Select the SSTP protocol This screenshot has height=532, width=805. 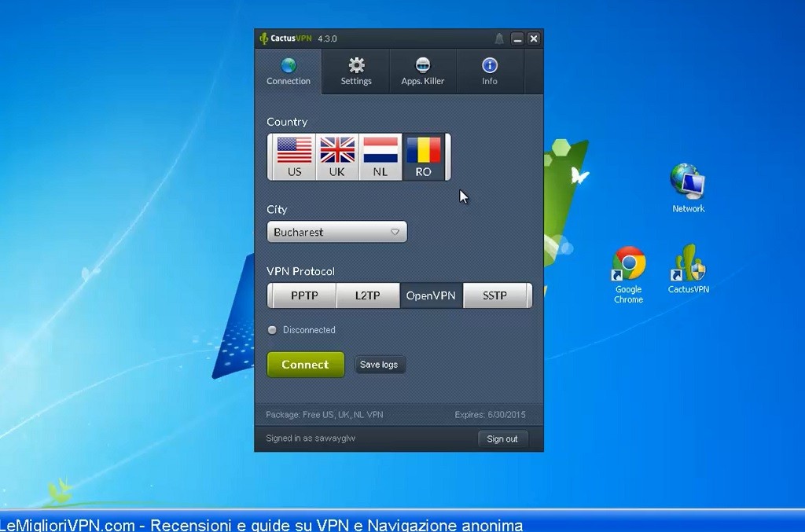pos(494,295)
